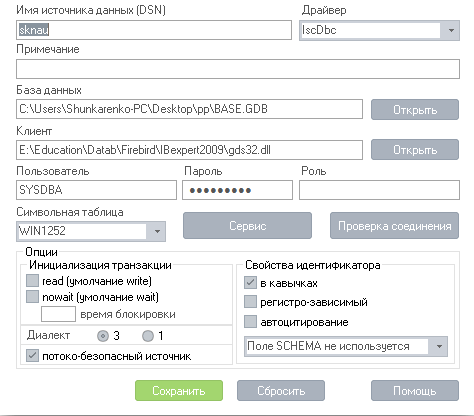The width and height of the screenshot is (474, 416).
Task: Uncheck the в кавычках checkbox
Action: click(x=250, y=283)
